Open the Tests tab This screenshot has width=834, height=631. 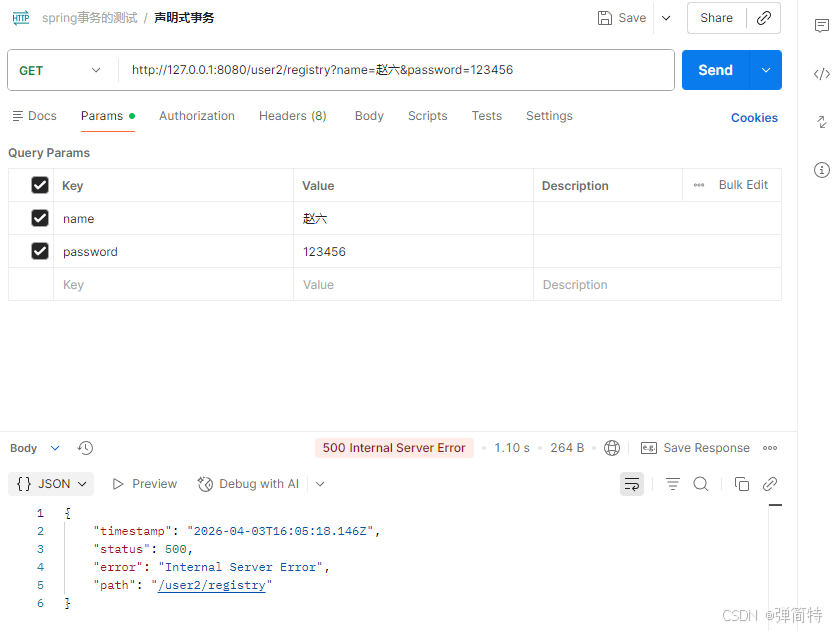487,116
